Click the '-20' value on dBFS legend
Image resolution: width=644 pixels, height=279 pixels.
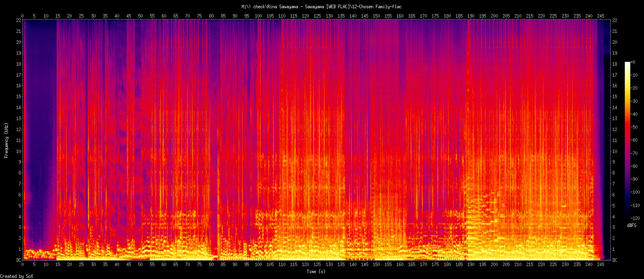tap(633, 88)
